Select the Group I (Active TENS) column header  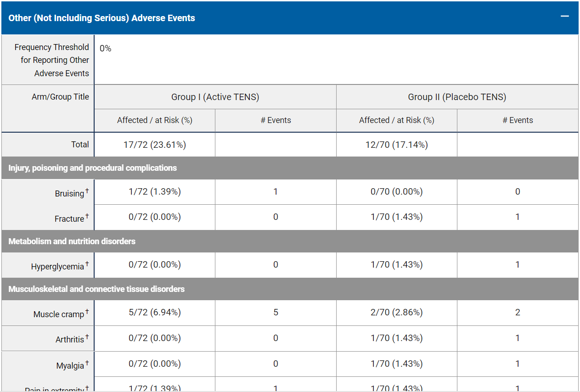(x=215, y=97)
